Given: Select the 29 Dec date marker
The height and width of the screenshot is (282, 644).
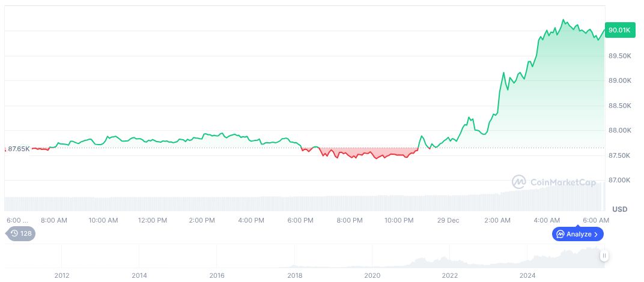Looking at the screenshot, I should pyautogui.click(x=449, y=220).
